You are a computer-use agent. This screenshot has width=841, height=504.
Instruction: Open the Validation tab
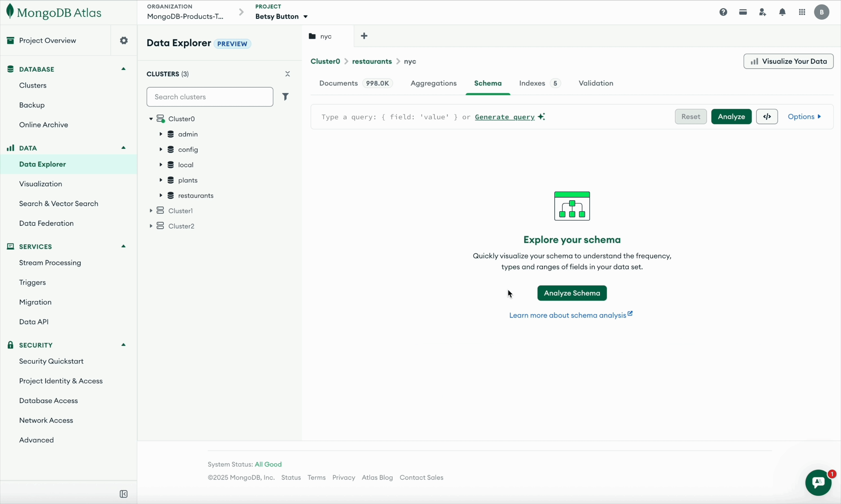596,83
